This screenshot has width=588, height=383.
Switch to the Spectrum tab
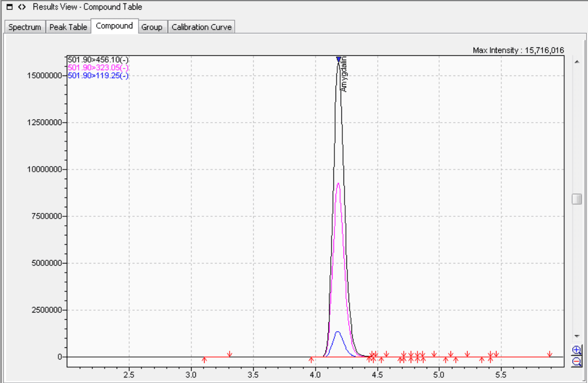(x=25, y=27)
